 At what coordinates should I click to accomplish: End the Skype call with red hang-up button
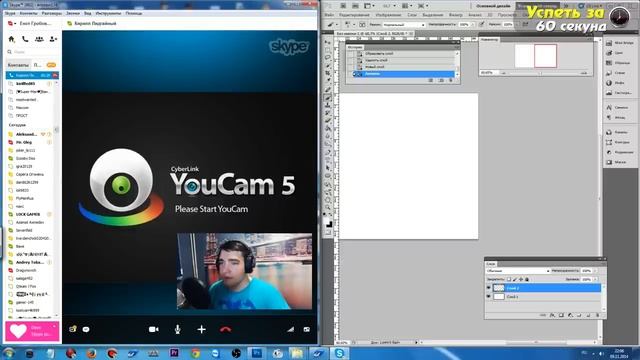226,329
